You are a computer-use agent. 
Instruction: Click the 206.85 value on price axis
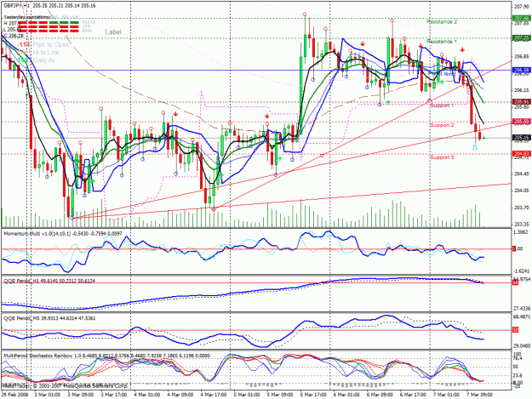522,57
